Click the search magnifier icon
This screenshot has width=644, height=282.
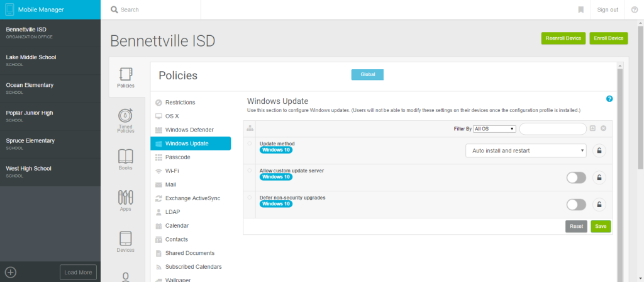[114, 9]
